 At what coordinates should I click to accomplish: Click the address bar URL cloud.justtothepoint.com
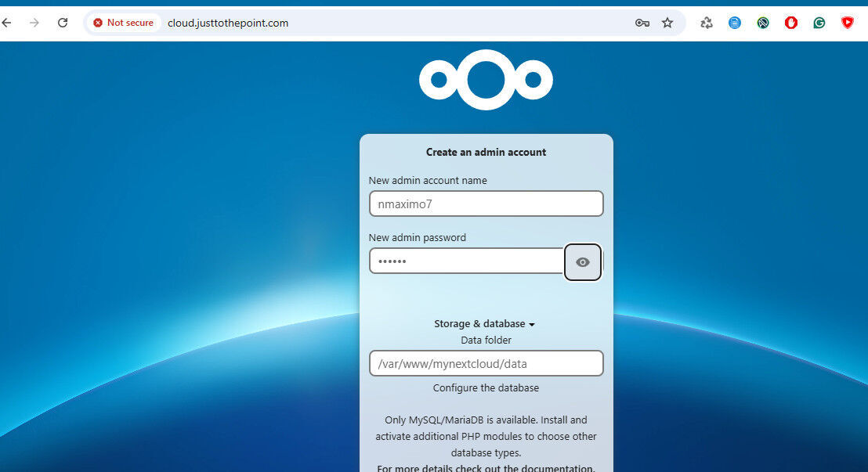[228, 23]
